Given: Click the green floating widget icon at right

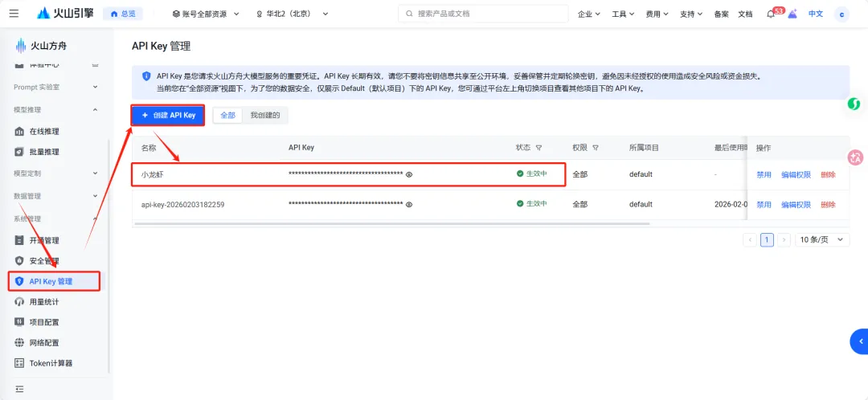Looking at the screenshot, I should [x=854, y=104].
